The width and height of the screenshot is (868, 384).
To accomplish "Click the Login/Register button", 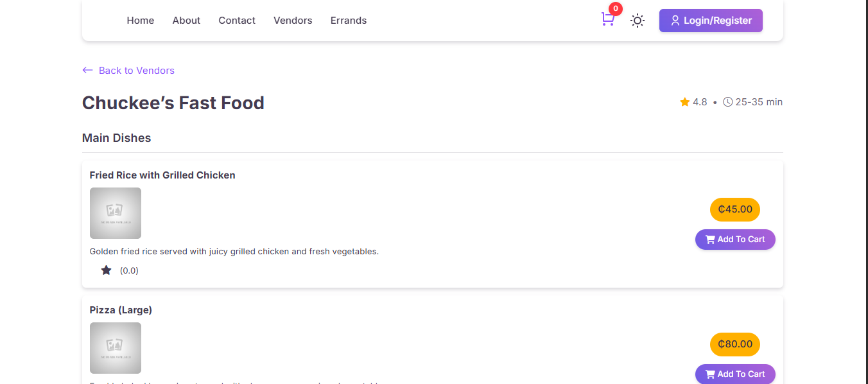I will click(711, 21).
